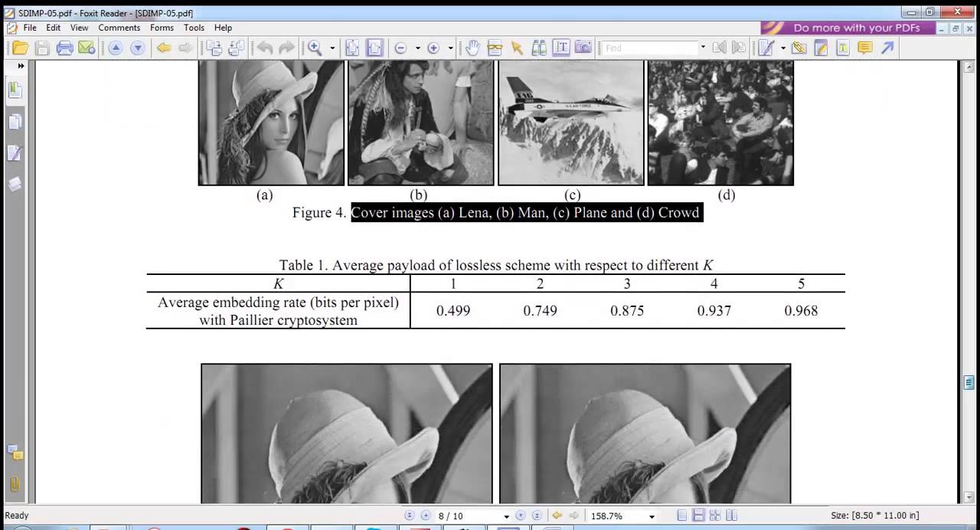Click the Snapshot camera tool

(x=583, y=48)
